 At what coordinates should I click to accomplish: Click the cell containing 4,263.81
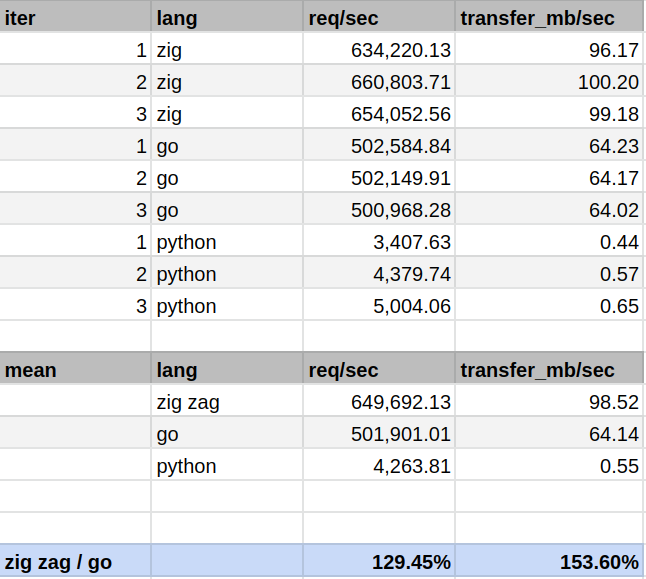(x=378, y=466)
